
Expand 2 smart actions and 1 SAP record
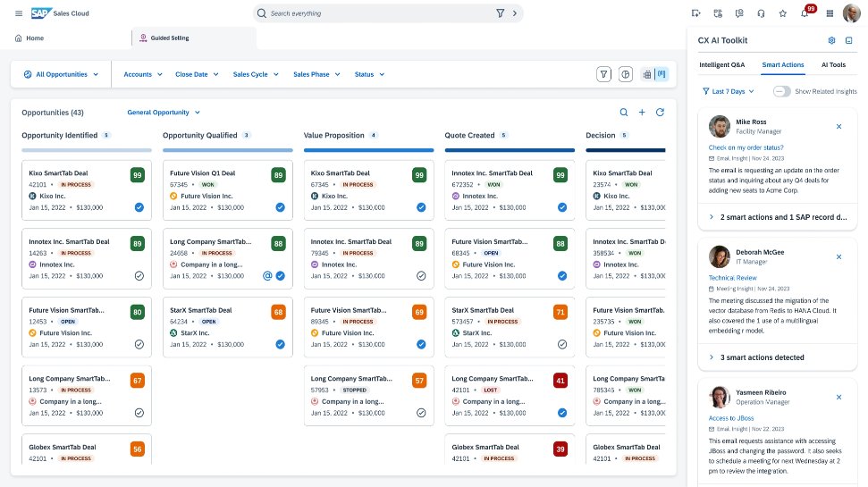(777, 217)
